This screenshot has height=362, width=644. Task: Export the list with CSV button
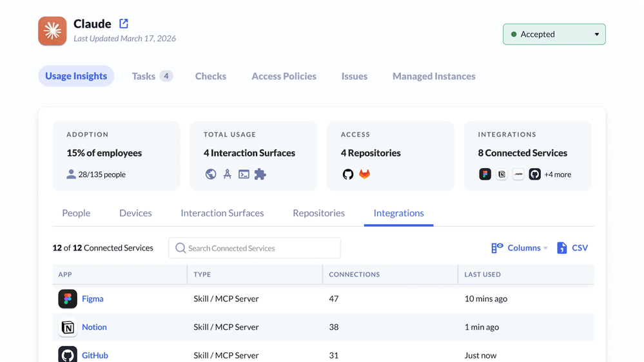click(572, 248)
